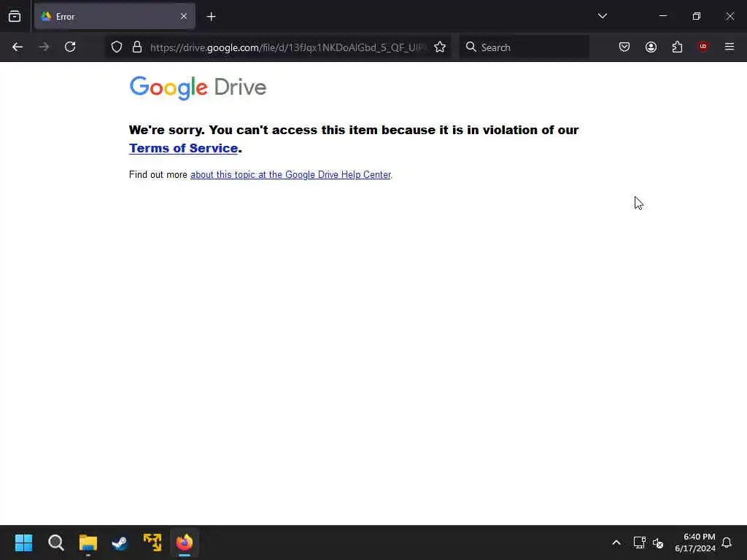
Task: Open Windows taskbar Search
Action: tap(55, 542)
